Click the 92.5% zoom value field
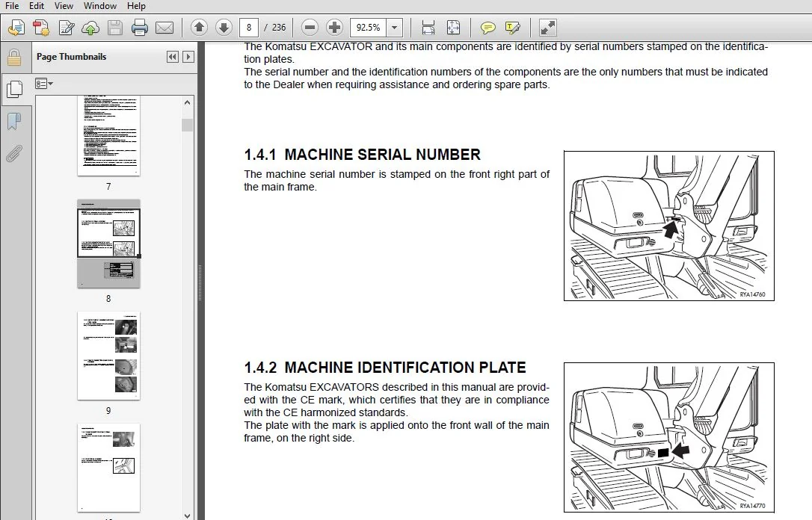 368,28
